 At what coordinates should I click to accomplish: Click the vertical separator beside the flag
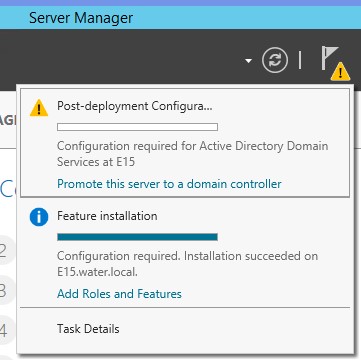300,60
